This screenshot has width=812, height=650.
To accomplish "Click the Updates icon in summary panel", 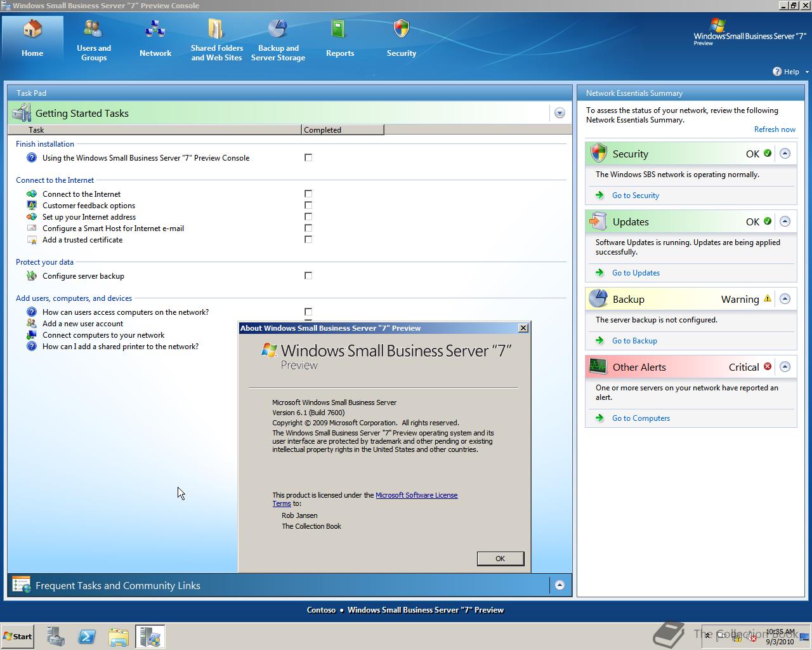I will pyautogui.click(x=598, y=221).
